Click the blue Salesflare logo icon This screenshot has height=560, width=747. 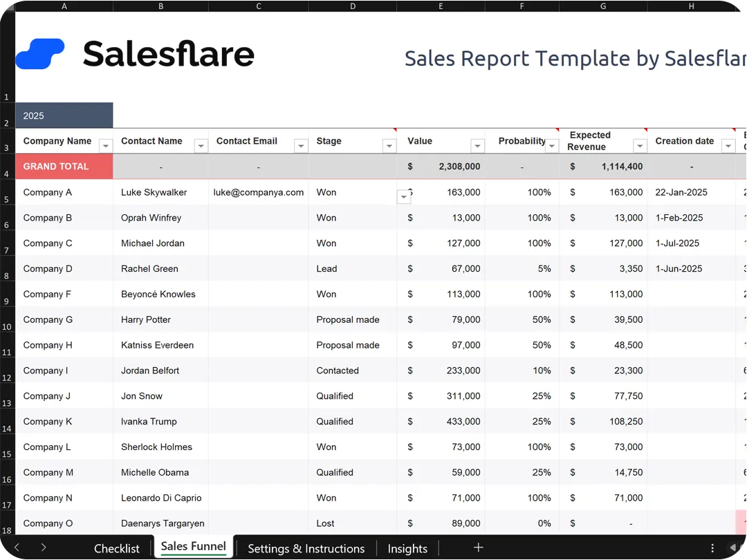[40, 54]
